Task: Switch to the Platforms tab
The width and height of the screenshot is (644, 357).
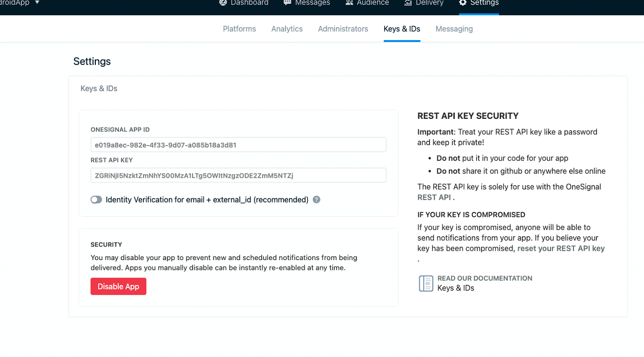Action: coord(239,29)
